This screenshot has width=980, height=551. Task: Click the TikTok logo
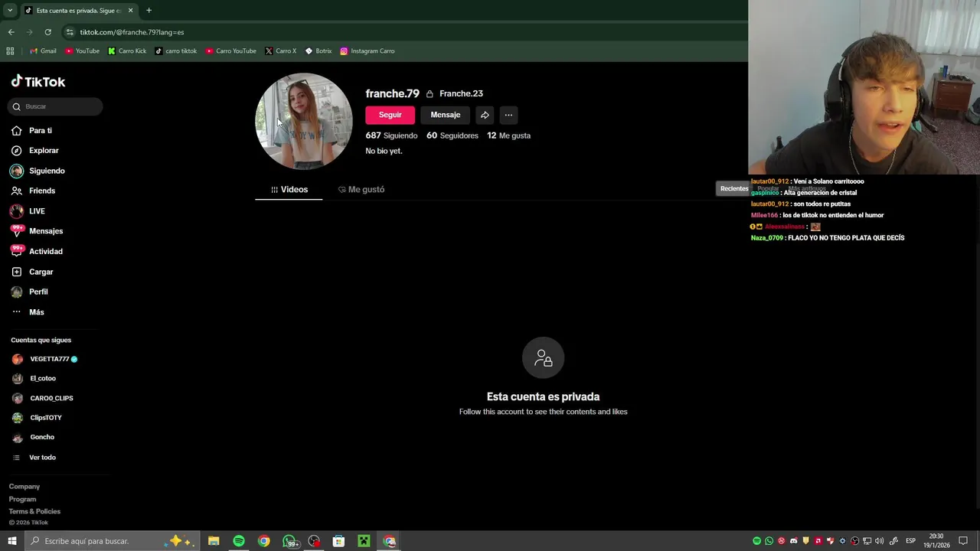[38, 82]
